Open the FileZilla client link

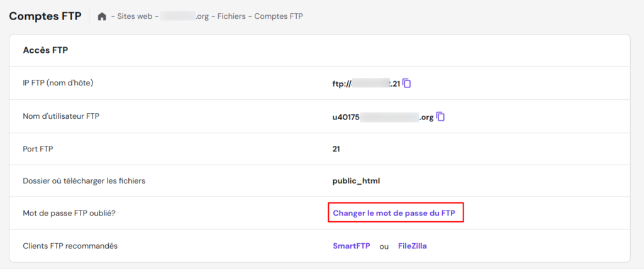pyautogui.click(x=413, y=246)
